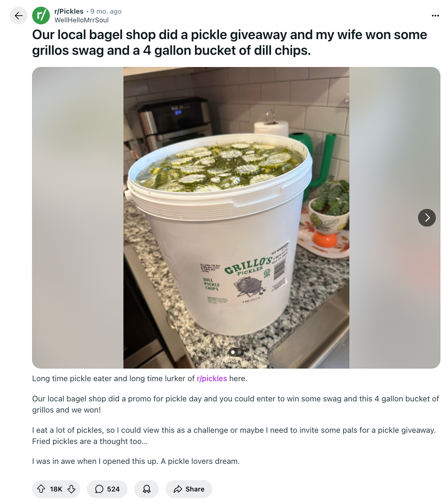Go back using the left arrow icon
The image size is (447, 504).
tap(18, 16)
